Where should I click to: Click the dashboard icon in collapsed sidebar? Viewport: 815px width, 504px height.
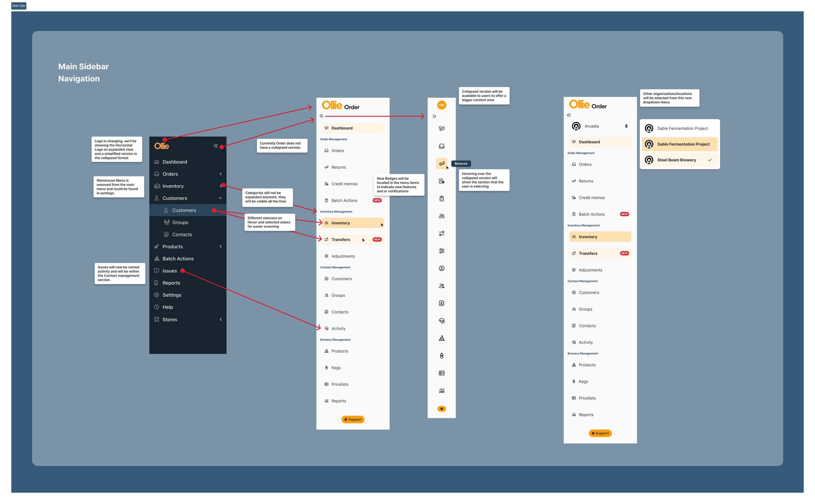point(441,129)
